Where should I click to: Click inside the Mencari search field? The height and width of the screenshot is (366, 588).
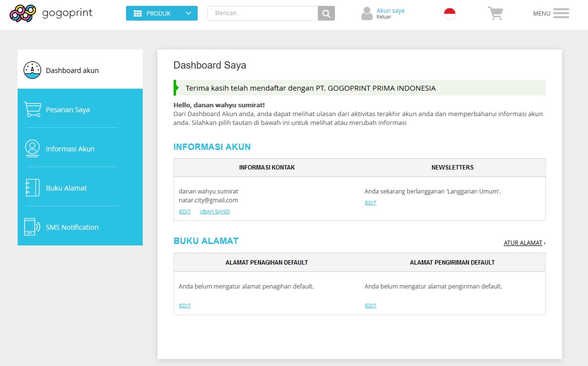[262, 13]
